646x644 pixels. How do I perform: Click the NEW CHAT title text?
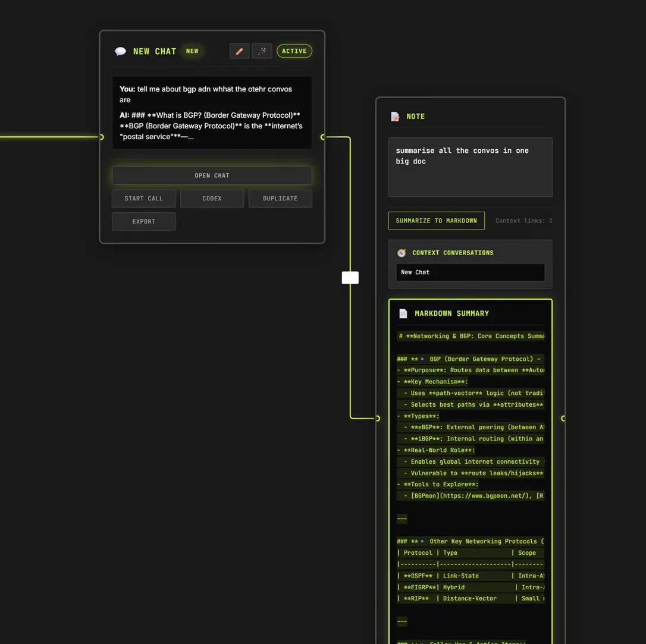[x=155, y=52]
